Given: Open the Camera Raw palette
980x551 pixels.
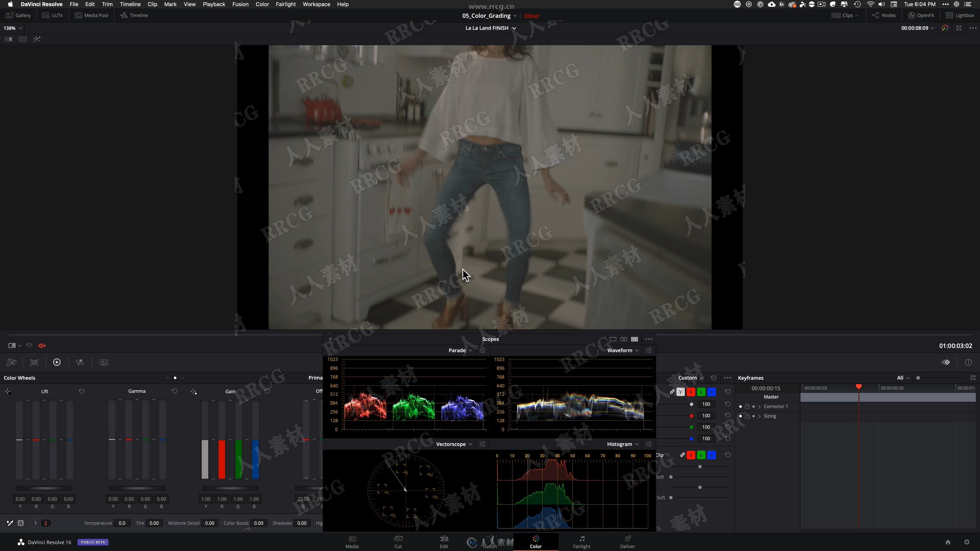Looking at the screenshot, I should pos(11,362).
